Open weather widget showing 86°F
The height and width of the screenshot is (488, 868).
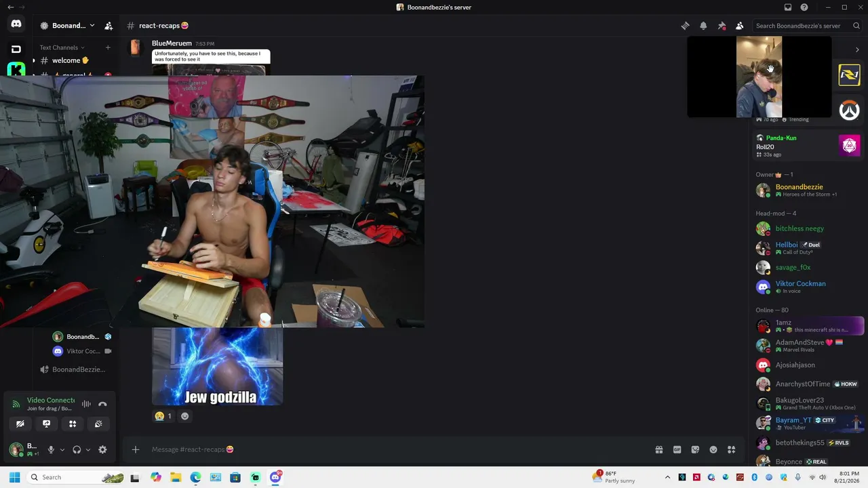pos(615,477)
